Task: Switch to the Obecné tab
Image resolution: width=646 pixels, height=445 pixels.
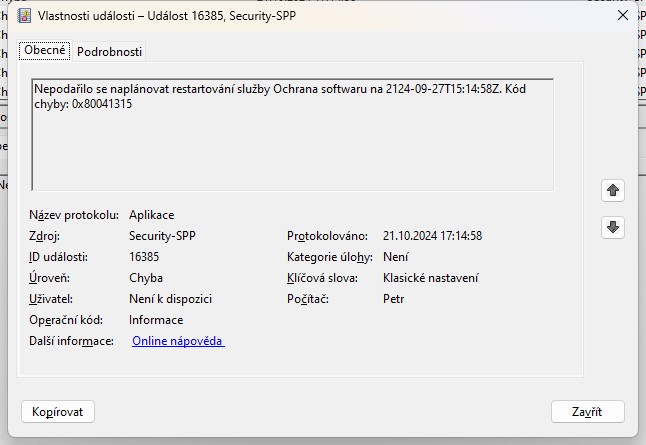Action: coord(45,51)
